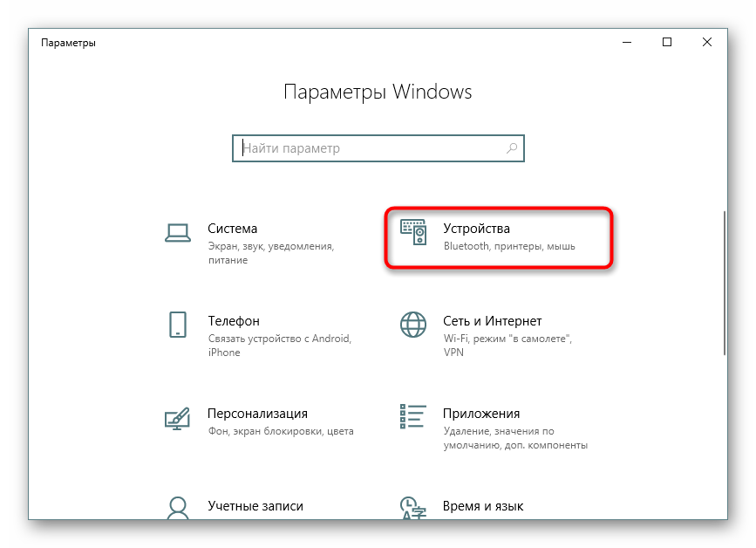Select the Телефон phone icon
This screenshot has width=756, height=548.
point(177,324)
